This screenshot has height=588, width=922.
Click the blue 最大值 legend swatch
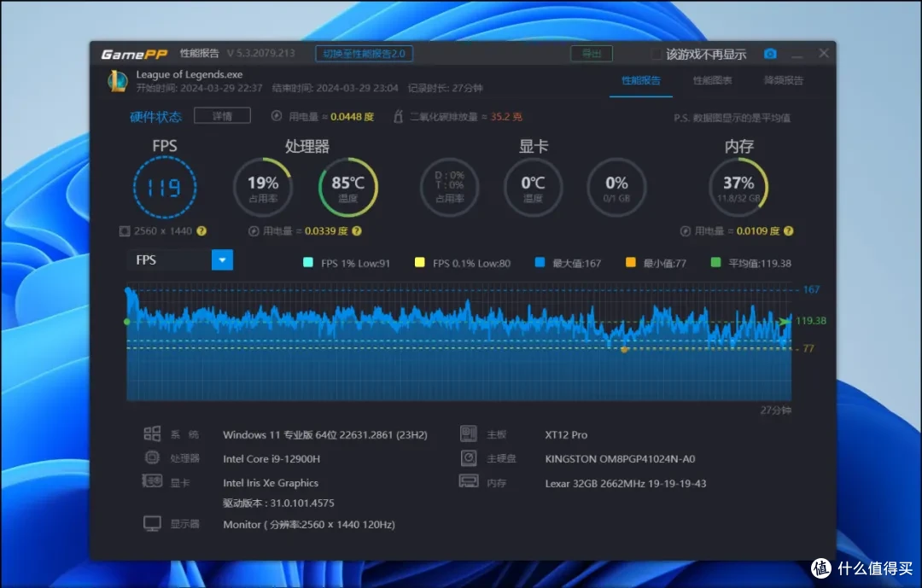(x=540, y=262)
